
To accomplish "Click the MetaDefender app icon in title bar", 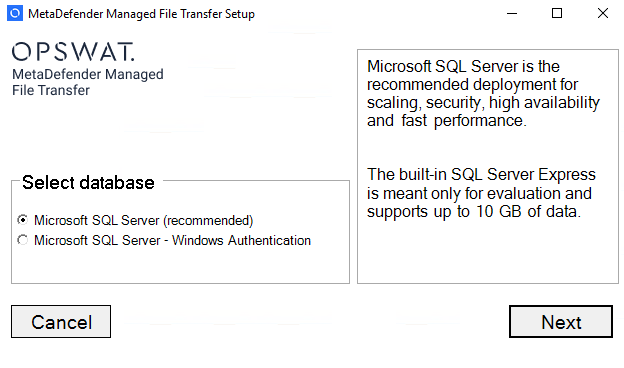I will (x=15, y=14).
